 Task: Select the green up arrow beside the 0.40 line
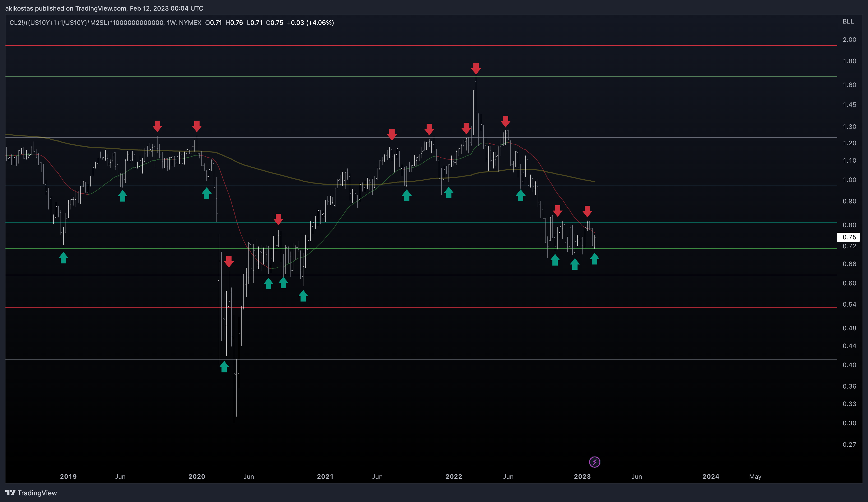click(x=224, y=367)
